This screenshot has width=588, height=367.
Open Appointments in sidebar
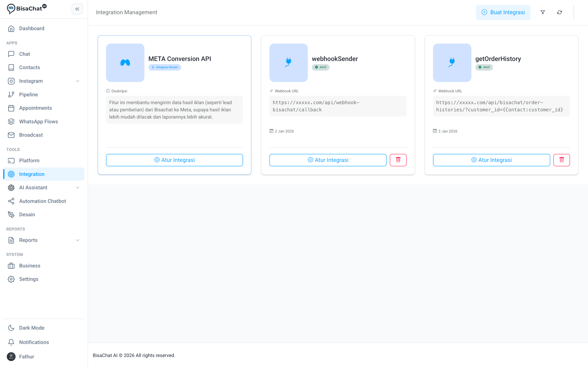[44, 108]
